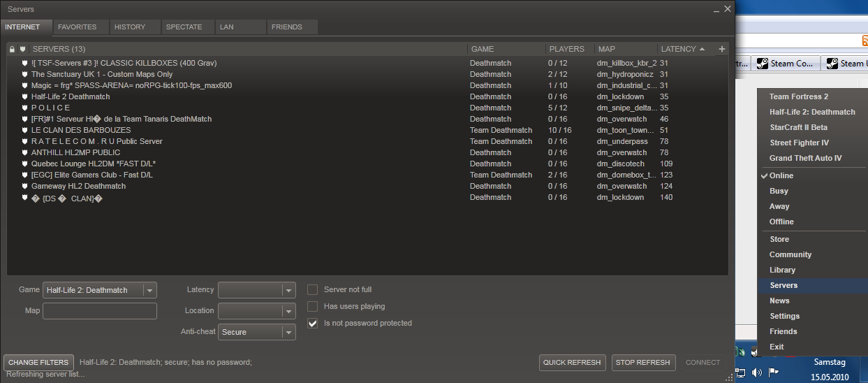
Task: Click the Map filter text field
Action: click(100, 311)
